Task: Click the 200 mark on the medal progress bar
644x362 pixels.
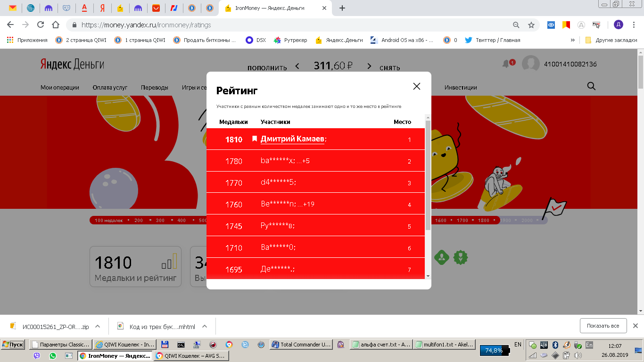Action: (139, 220)
